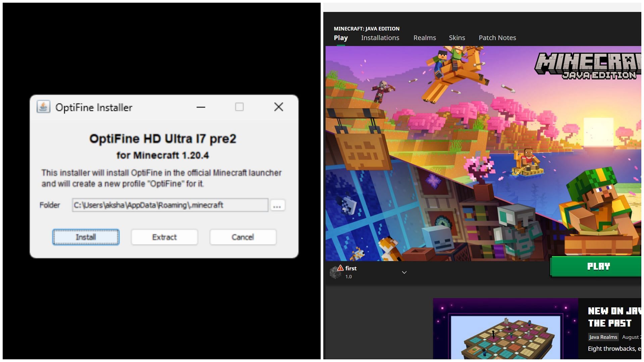The height and width of the screenshot is (362, 644).
Task: Click the Cancel button in OptiFine installer
Action: tap(243, 237)
